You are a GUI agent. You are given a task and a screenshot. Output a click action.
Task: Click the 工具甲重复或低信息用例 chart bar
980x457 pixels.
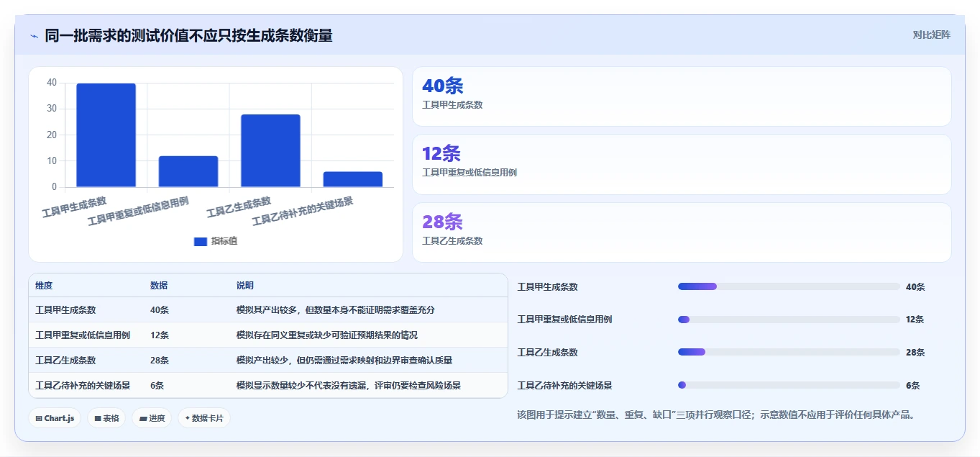[188, 171]
